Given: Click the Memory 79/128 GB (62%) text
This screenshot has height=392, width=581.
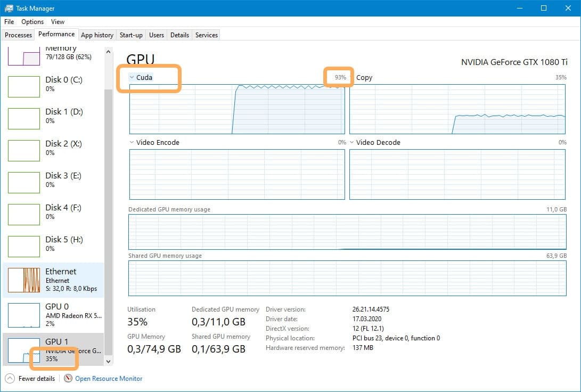Looking at the screenshot, I should (x=69, y=56).
